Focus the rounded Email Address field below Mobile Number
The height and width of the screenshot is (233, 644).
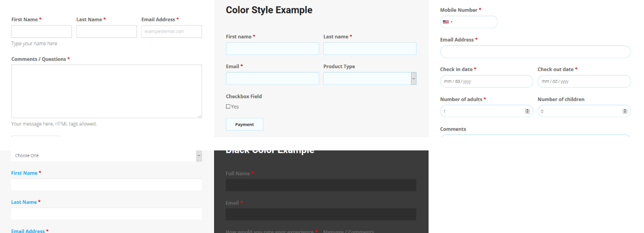(x=535, y=52)
